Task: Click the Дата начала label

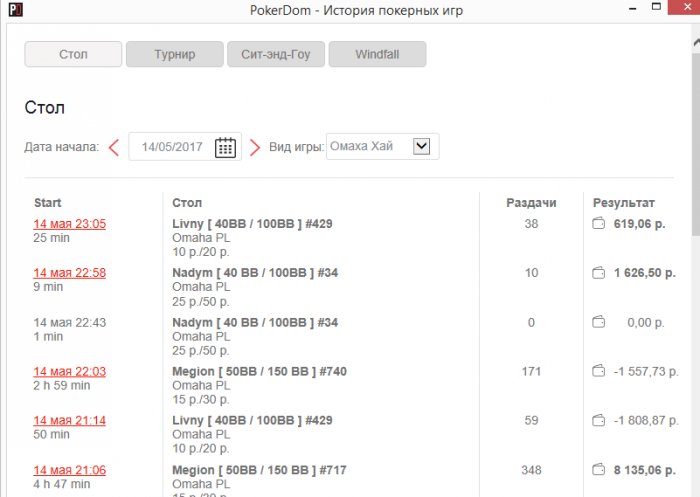Action: [62, 147]
